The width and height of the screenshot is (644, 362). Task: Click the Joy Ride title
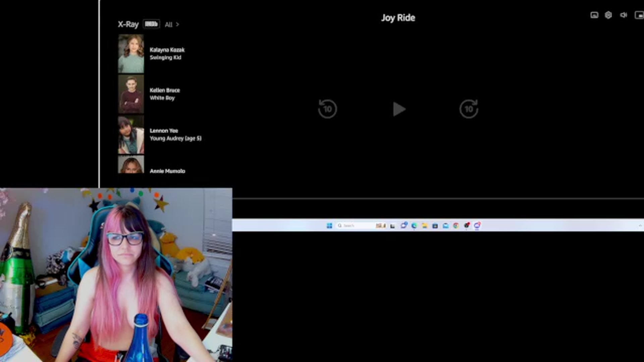(x=398, y=18)
